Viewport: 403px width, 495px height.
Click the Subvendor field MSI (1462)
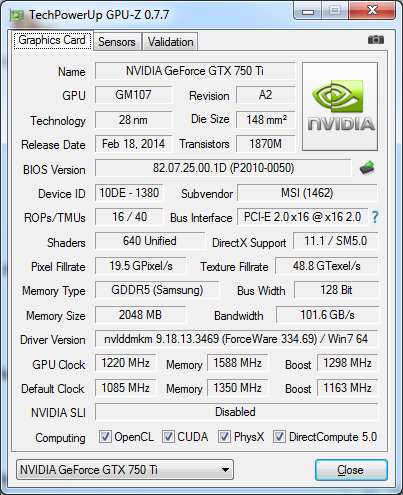tap(307, 193)
